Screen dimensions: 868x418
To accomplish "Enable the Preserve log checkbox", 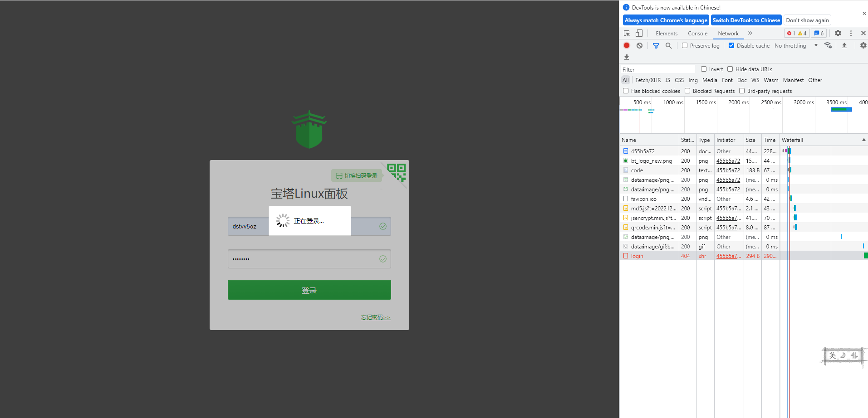I will [685, 45].
